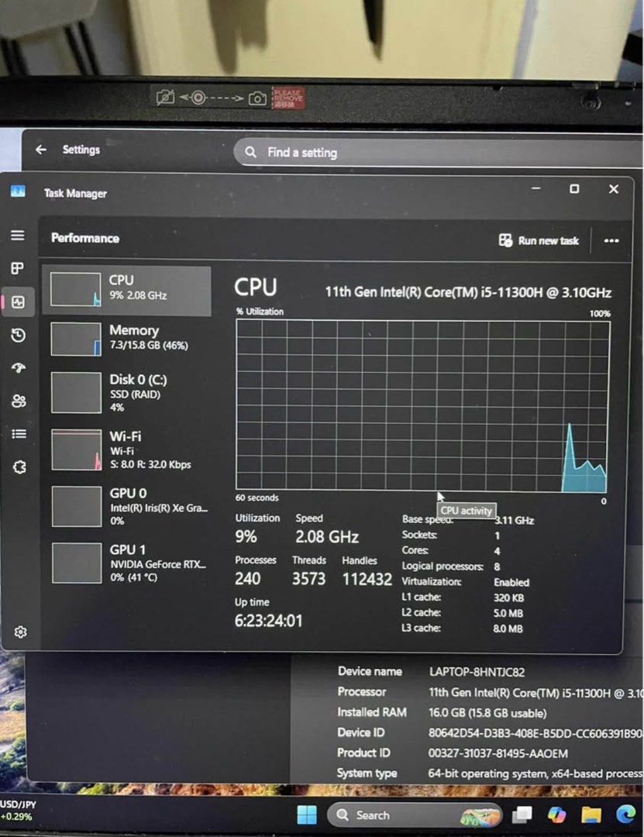644x837 pixels.
Task: Open the Users icon in sidebar
Action: coord(19,401)
